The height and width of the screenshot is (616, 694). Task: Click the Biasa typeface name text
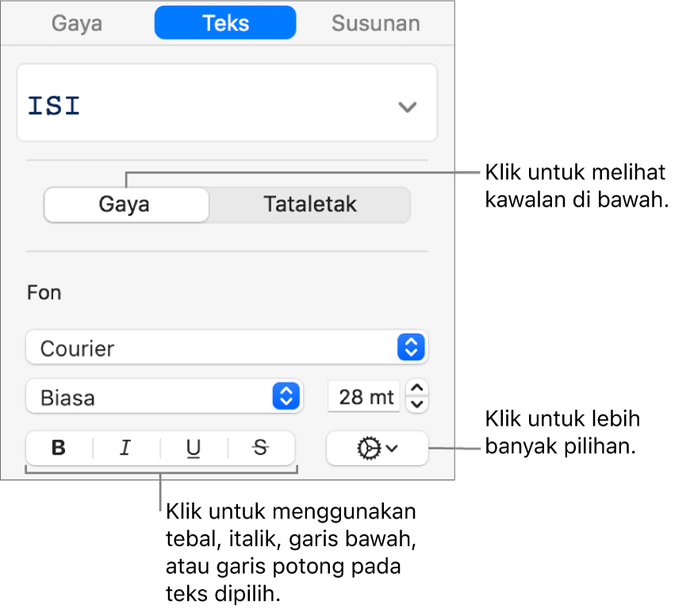click(x=68, y=397)
